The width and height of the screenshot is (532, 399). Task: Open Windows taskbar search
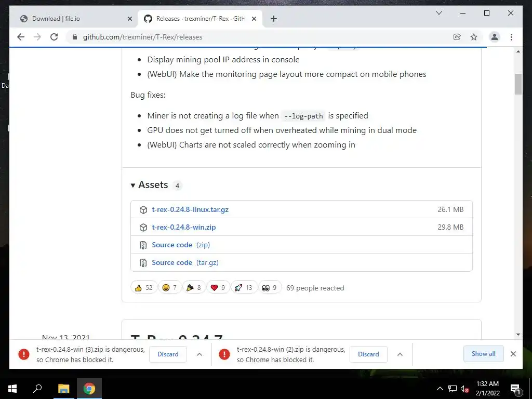[37, 389]
